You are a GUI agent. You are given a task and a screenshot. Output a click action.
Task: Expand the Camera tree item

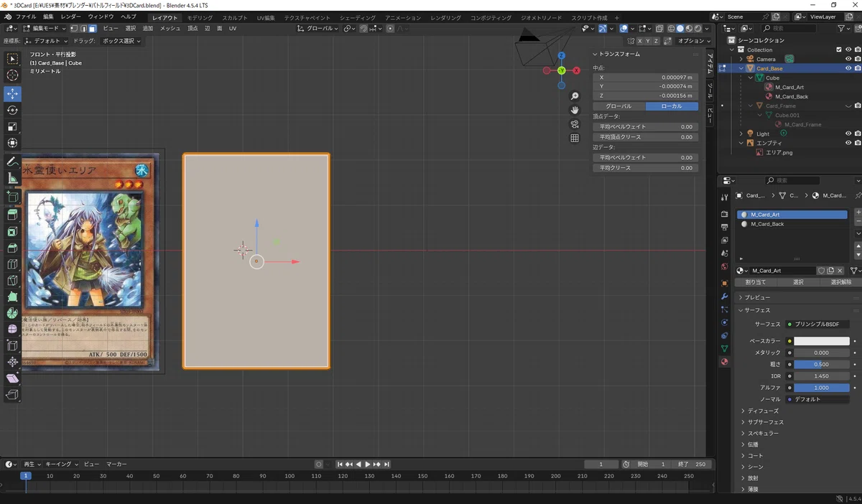tap(741, 59)
